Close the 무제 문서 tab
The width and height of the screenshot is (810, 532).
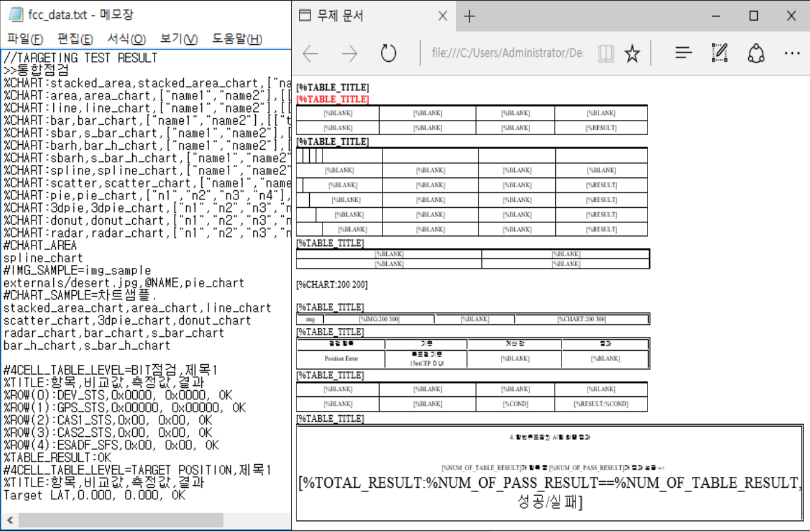[443, 16]
